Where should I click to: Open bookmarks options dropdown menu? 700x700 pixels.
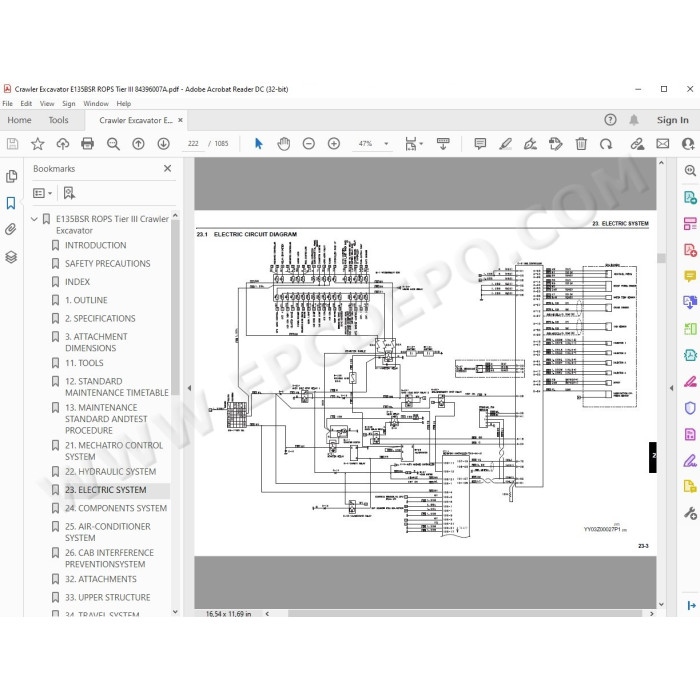[x=42, y=193]
